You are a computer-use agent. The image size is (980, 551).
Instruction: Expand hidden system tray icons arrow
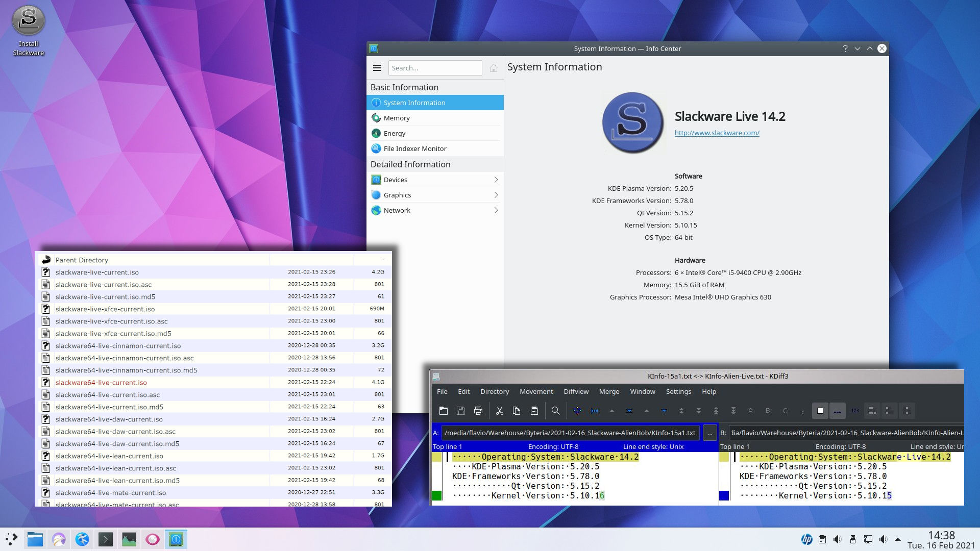[897, 539]
